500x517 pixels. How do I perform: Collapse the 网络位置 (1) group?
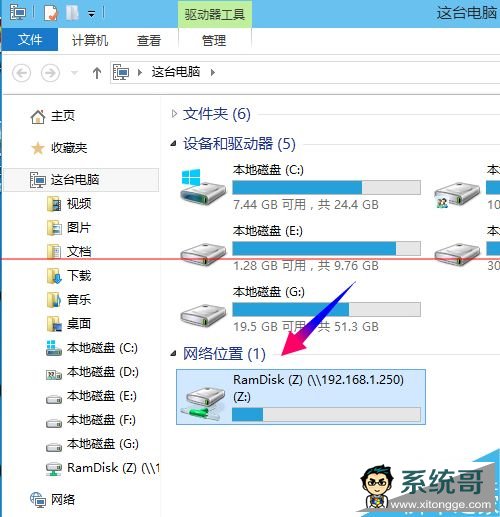click(x=173, y=353)
